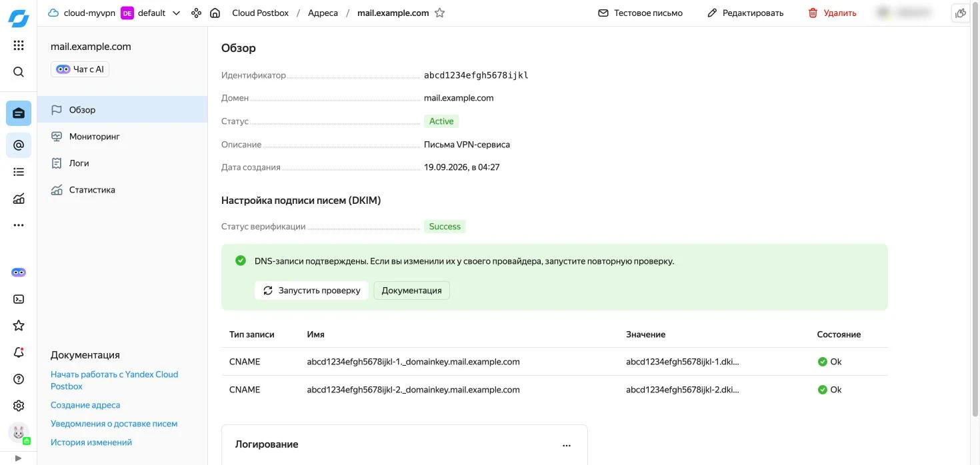This screenshot has height=465, width=980.
Task: Click the first CNAME record name ending -1._domainkey
Action: (x=413, y=362)
